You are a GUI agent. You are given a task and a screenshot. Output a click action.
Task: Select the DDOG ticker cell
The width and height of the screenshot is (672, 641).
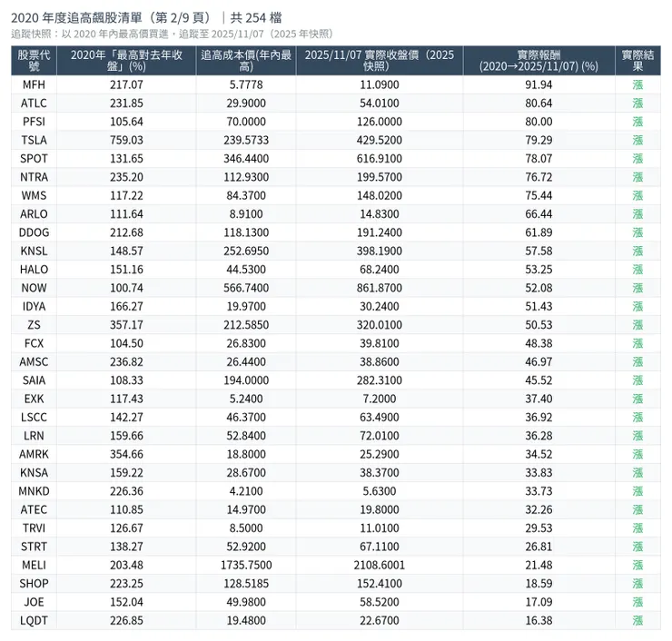coord(34,232)
